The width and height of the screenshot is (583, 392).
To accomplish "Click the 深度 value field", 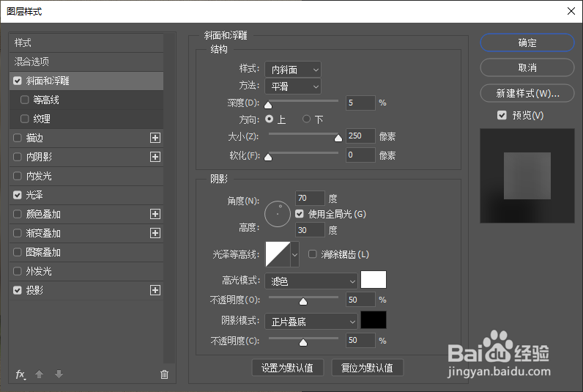I will (360, 103).
